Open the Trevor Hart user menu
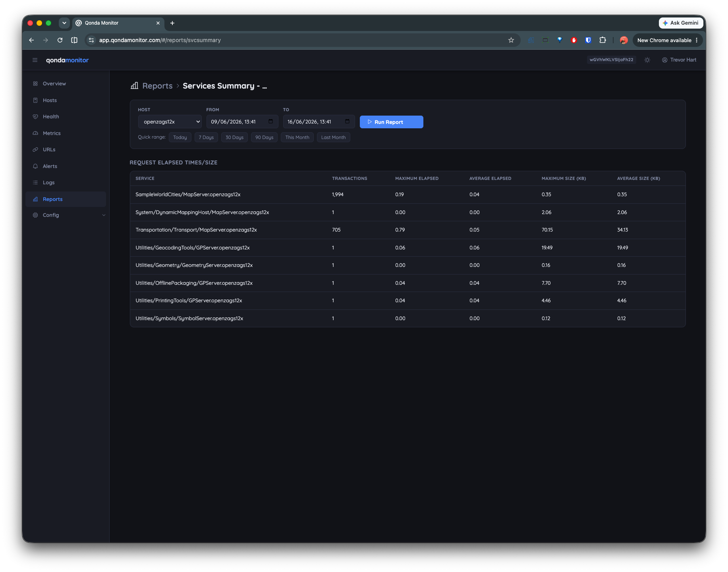Image resolution: width=728 pixels, height=572 pixels. (679, 60)
